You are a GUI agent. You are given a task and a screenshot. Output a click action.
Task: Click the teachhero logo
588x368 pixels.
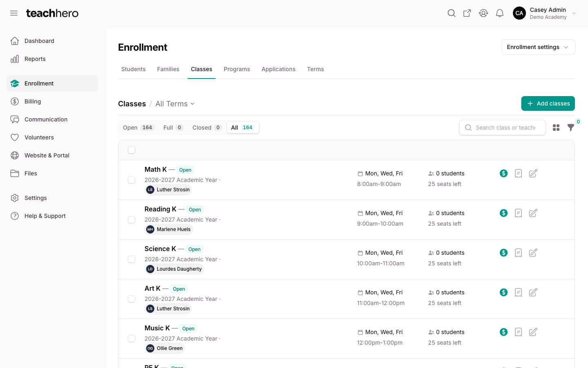click(52, 13)
